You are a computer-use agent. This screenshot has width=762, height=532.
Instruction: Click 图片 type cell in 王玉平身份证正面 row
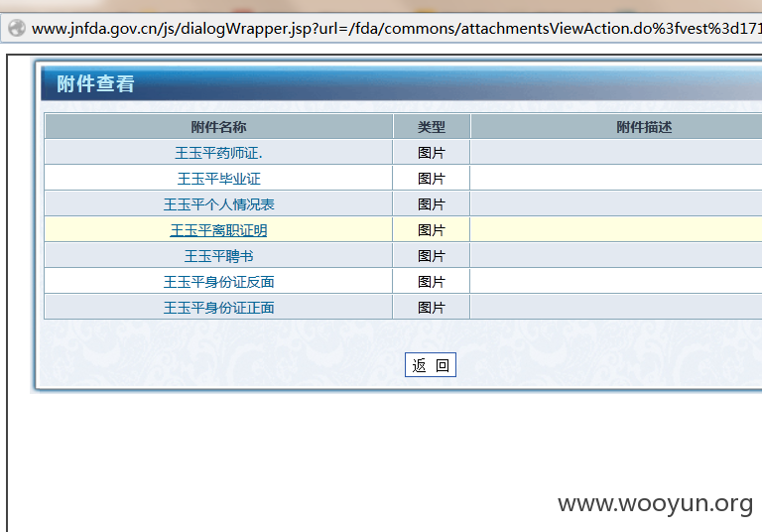432,308
